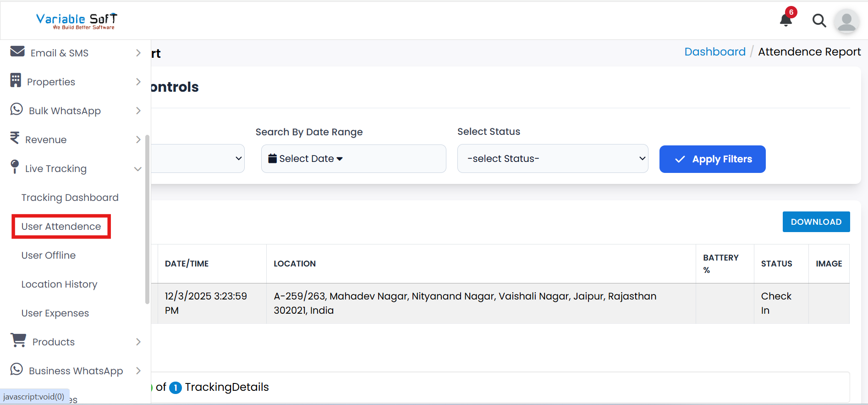868x405 pixels.
Task: Click the DOWNLOAD button
Action: pyautogui.click(x=816, y=222)
